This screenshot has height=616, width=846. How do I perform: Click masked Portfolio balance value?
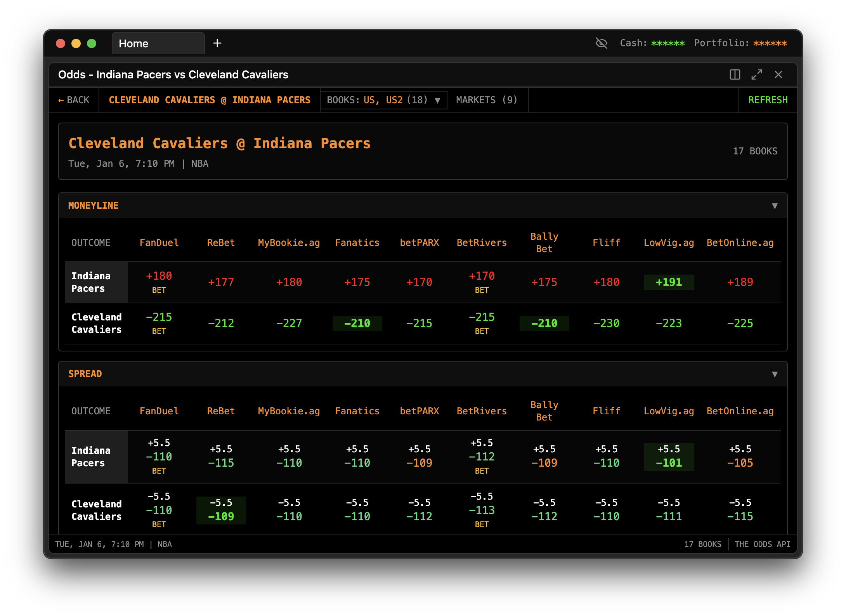tap(770, 43)
